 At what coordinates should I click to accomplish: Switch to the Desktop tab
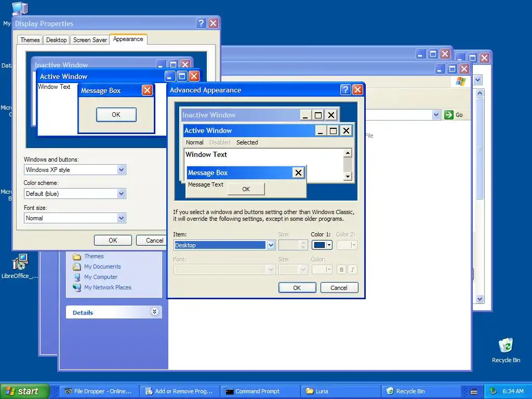(56, 40)
